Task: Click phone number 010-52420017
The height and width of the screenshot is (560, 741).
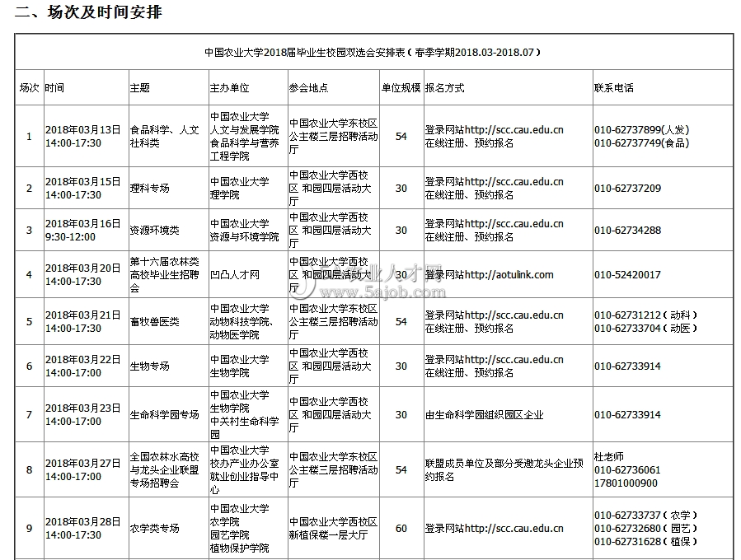Action: click(627, 275)
